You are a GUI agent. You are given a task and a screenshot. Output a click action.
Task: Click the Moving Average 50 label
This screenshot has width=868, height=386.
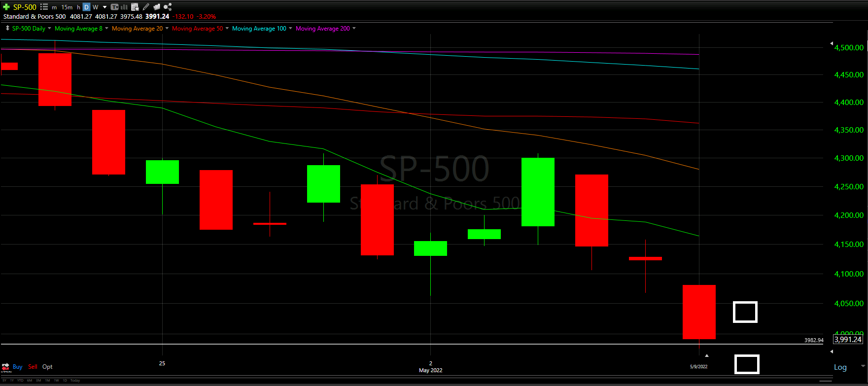point(197,29)
